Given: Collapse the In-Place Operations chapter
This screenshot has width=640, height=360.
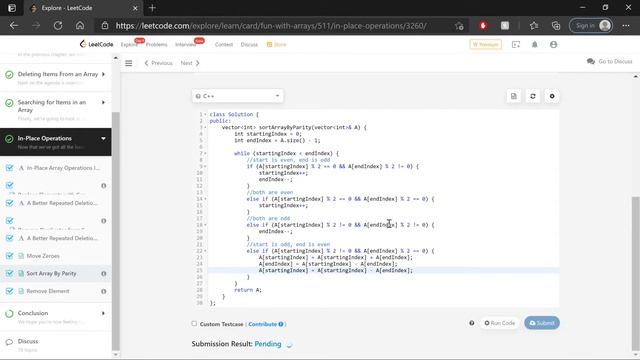Looking at the screenshot, I should (x=103, y=138).
